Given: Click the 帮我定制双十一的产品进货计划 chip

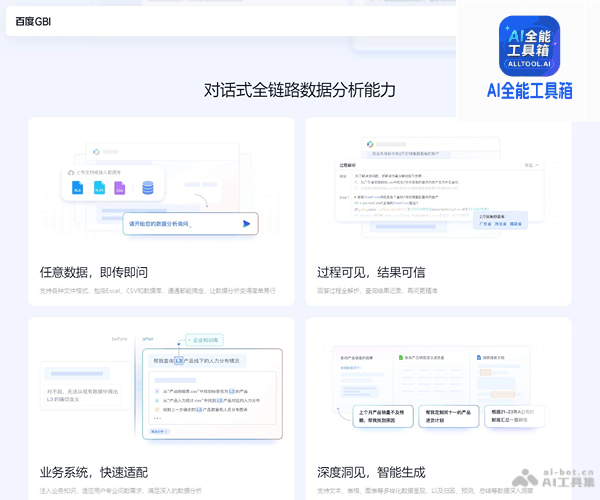Looking at the screenshot, I should coord(448,416).
